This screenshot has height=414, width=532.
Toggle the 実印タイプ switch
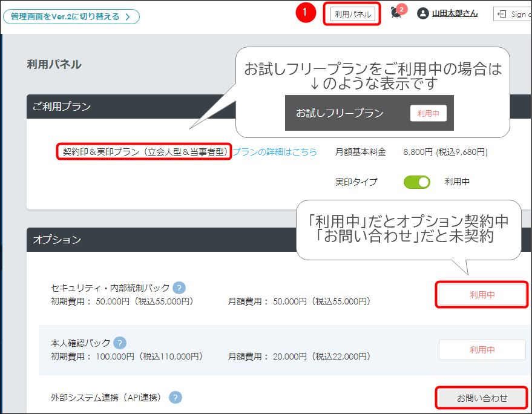coord(417,182)
